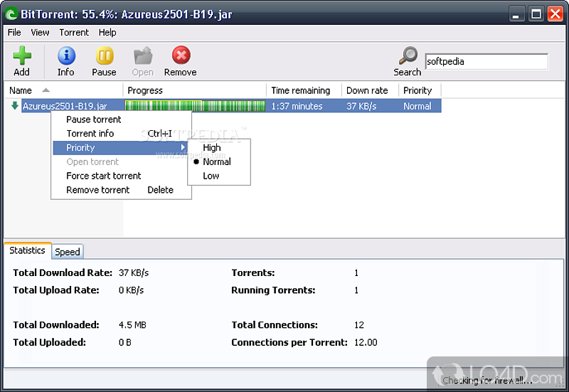Click the search field containing softpedia

pos(486,61)
